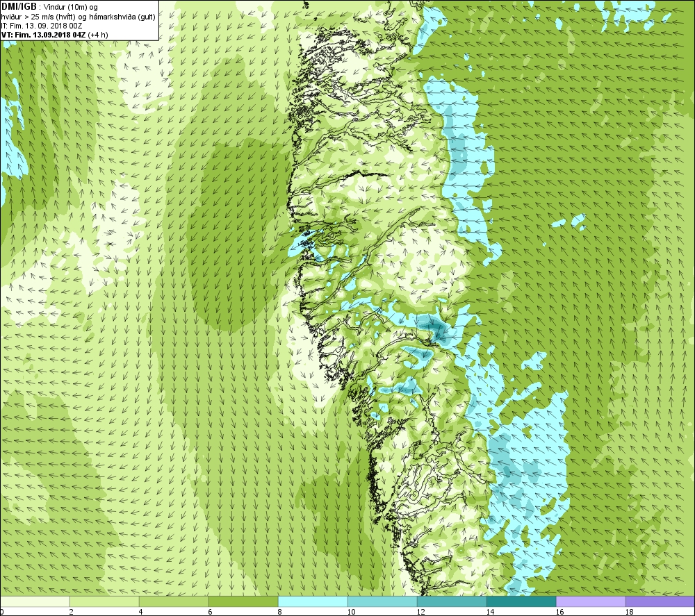Image resolution: width=695 pixels, height=616 pixels.
Task: Click the 8–10 m/s pale cyan swatch
Action: (x=313, y=601)
